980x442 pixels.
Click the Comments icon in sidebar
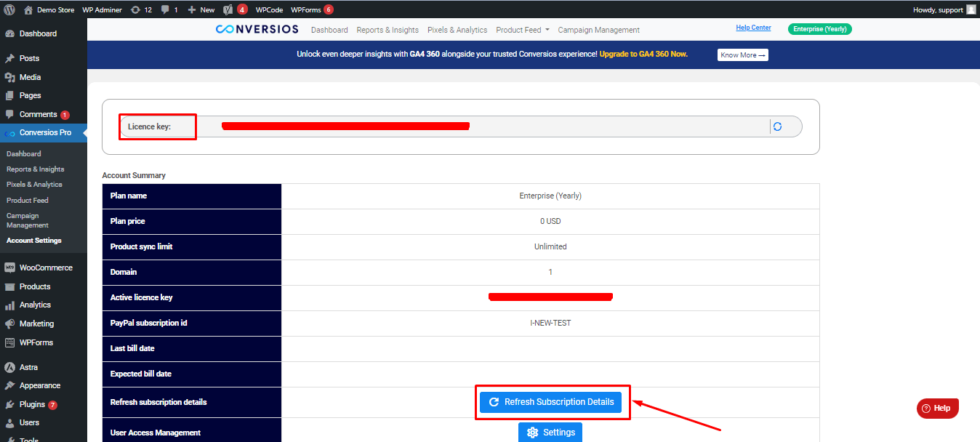[x=10, y=114]
